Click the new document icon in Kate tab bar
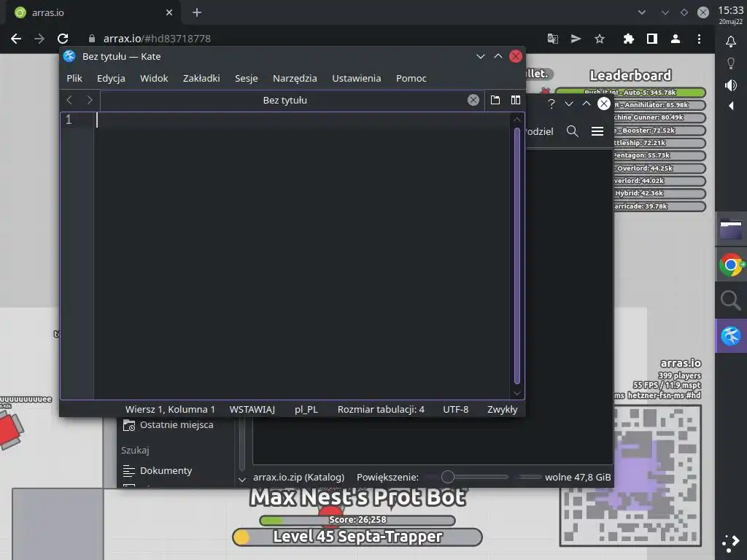This screenshot has height=560, width=747. [x=495, y=100]
